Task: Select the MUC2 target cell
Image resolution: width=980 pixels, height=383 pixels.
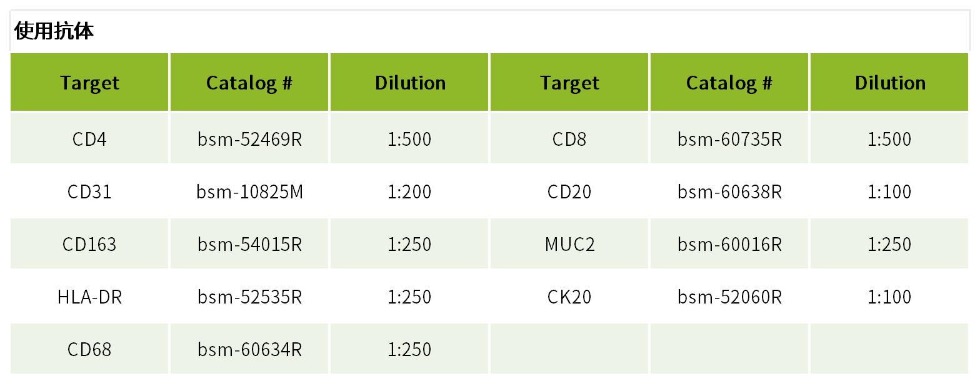Action: pyautogui.click(x=569, y=244)
